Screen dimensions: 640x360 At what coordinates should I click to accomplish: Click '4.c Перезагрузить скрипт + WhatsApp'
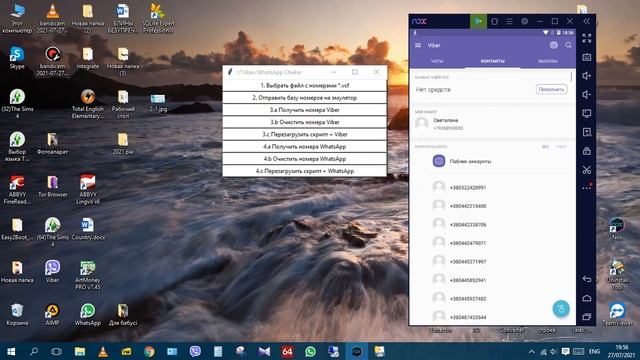coord(304,171)
